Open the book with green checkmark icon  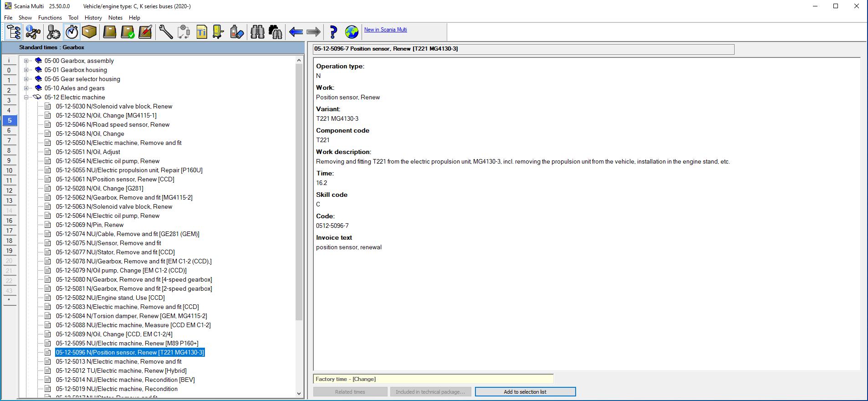click(128, 32)
